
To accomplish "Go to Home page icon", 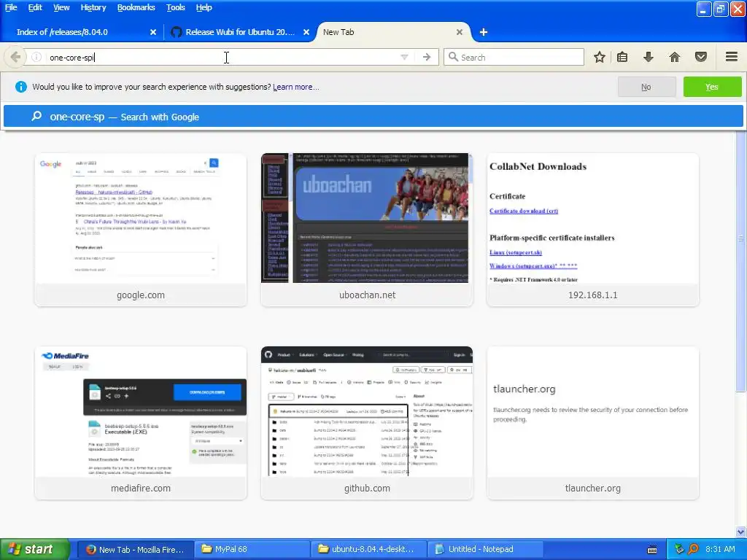I will coord(675,57).
